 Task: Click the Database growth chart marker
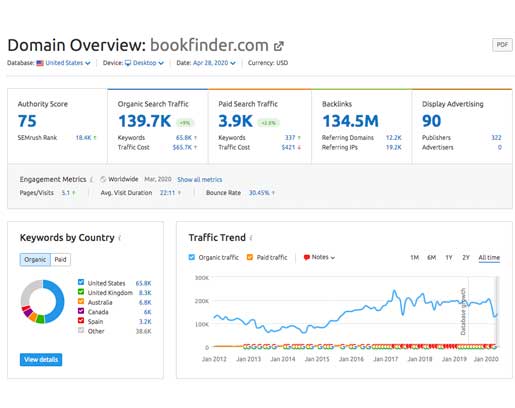[463, 312]
